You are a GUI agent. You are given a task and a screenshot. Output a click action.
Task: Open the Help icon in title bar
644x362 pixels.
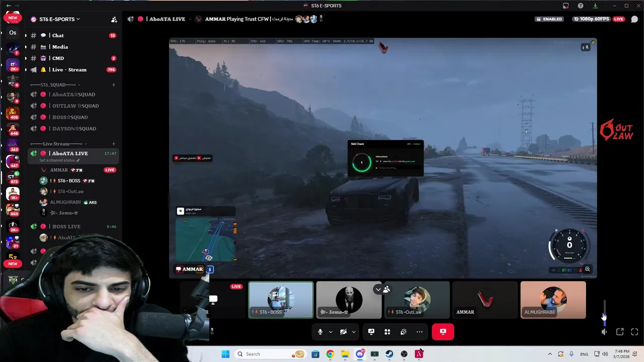click(x=581, y=6)
